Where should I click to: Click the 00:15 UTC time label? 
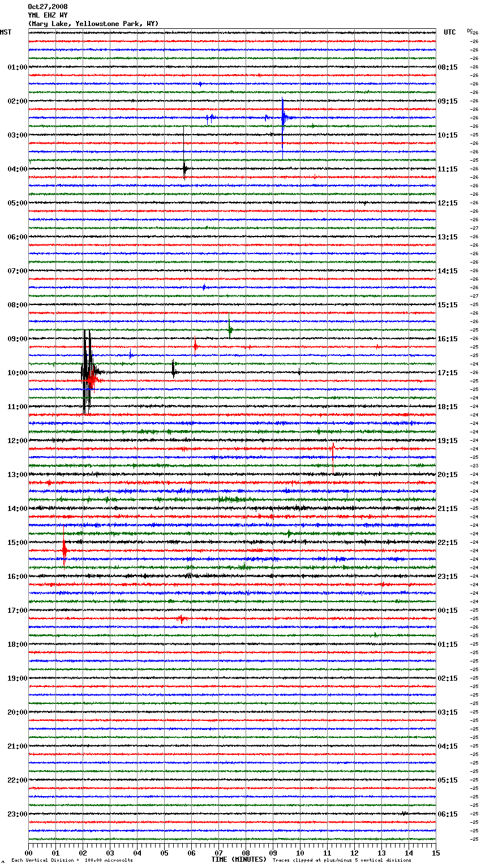click(x=448, y=611)
